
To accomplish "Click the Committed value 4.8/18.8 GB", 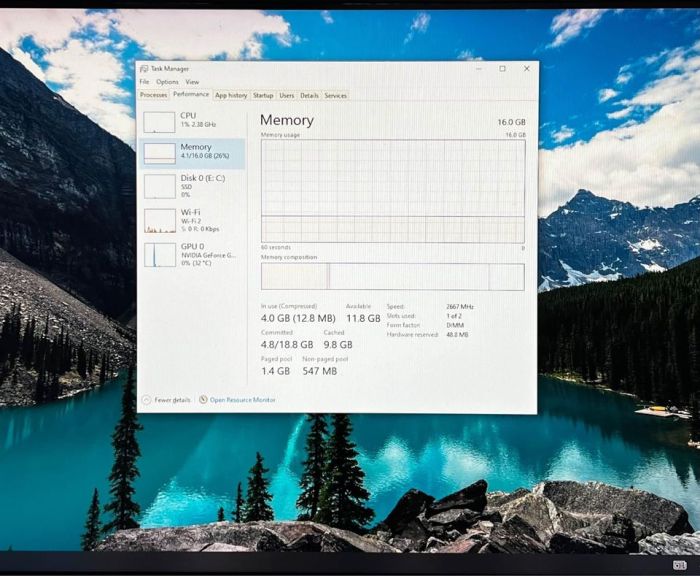I will 287,345.
